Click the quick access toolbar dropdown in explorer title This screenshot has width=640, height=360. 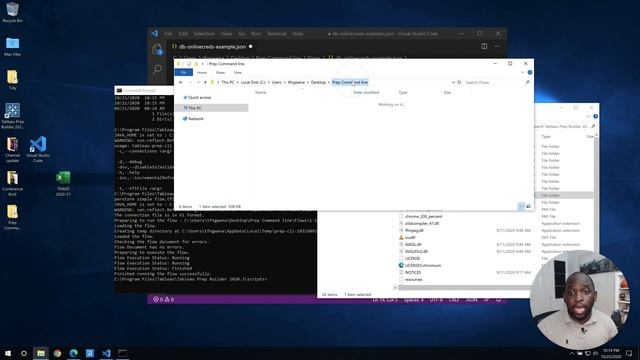pos(203,64)
